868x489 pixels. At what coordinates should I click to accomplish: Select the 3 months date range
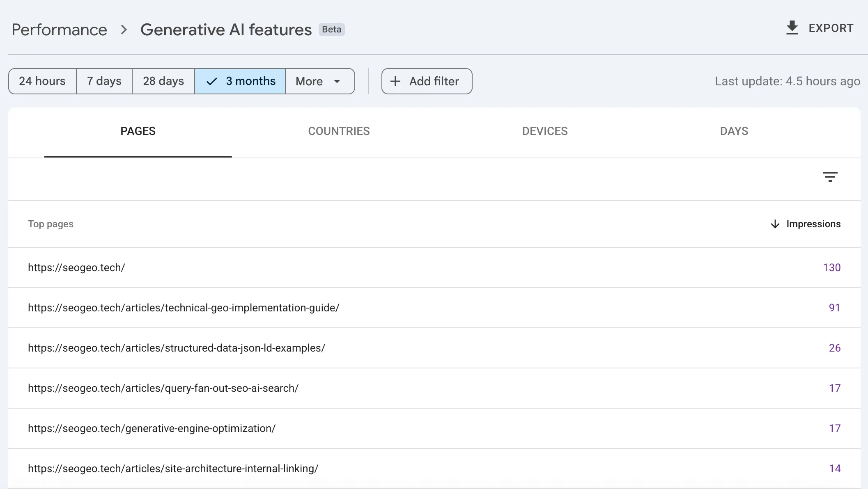(240, 81)
